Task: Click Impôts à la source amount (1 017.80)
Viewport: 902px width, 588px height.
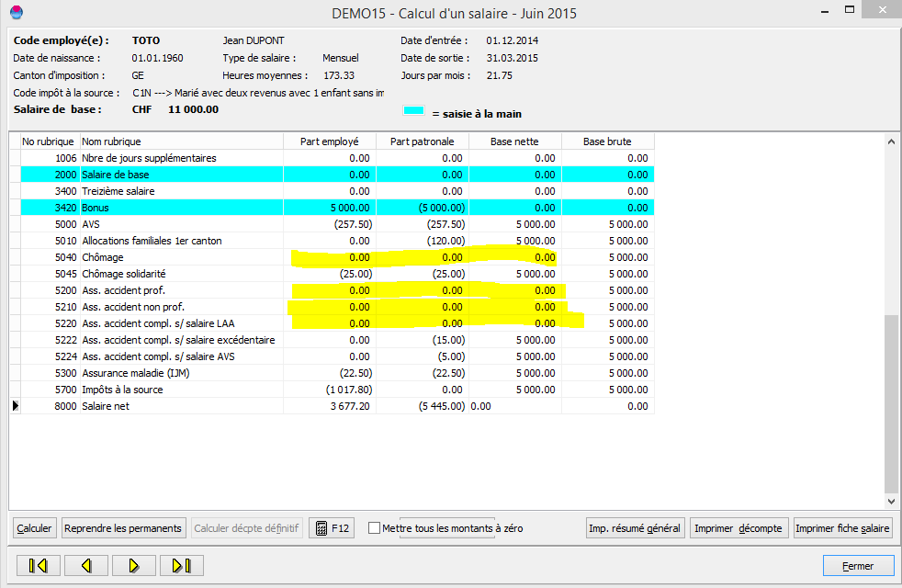Action: coord(349,390)
